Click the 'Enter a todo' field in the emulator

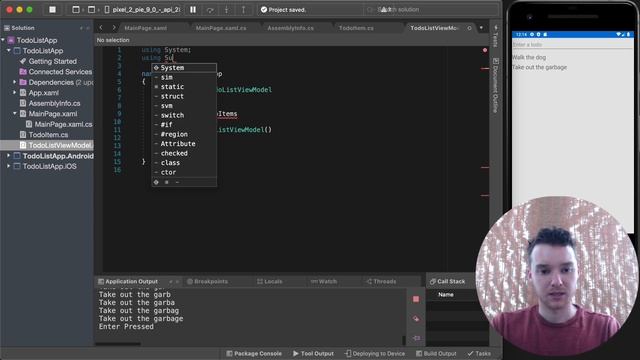click(573, 44)
